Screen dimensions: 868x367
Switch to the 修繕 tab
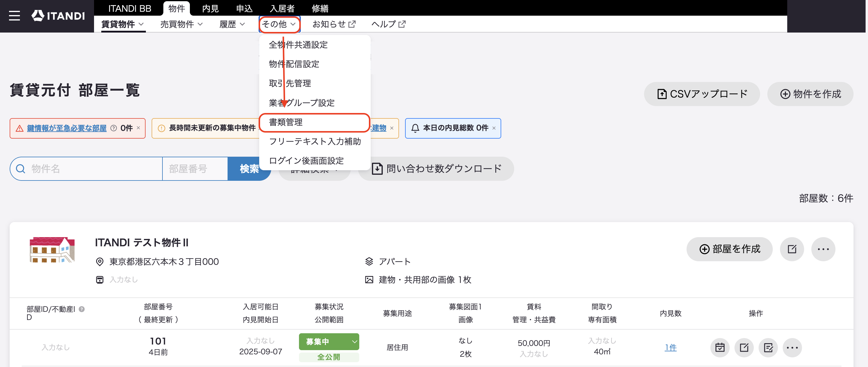click(320, 8)
